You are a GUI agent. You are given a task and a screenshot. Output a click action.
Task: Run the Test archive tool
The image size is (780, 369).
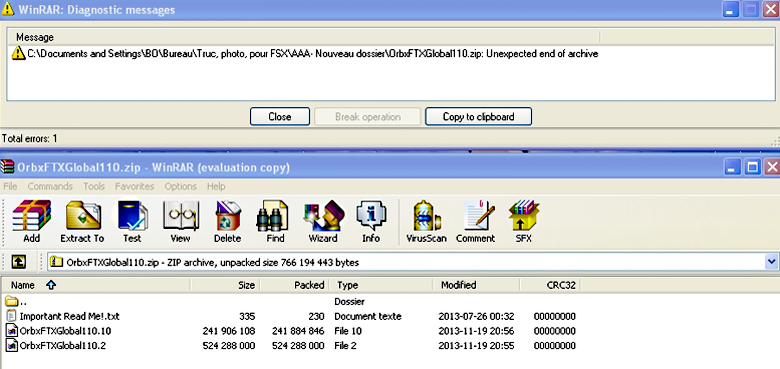(132, 222)
